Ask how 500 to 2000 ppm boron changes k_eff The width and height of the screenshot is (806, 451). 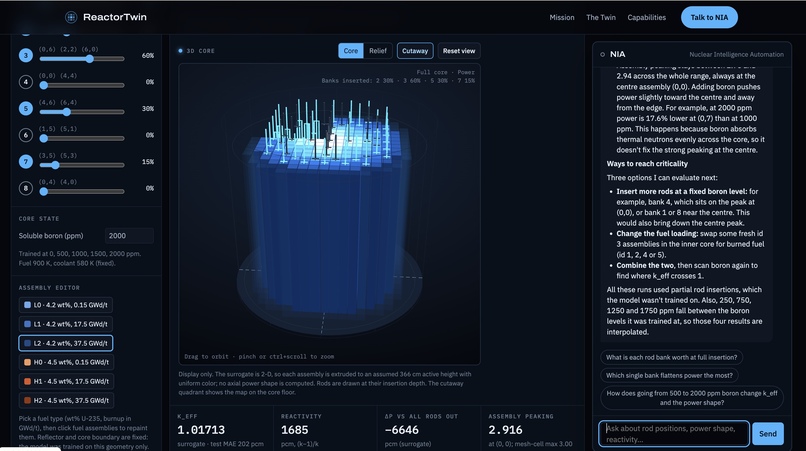(x=691, y=398)
